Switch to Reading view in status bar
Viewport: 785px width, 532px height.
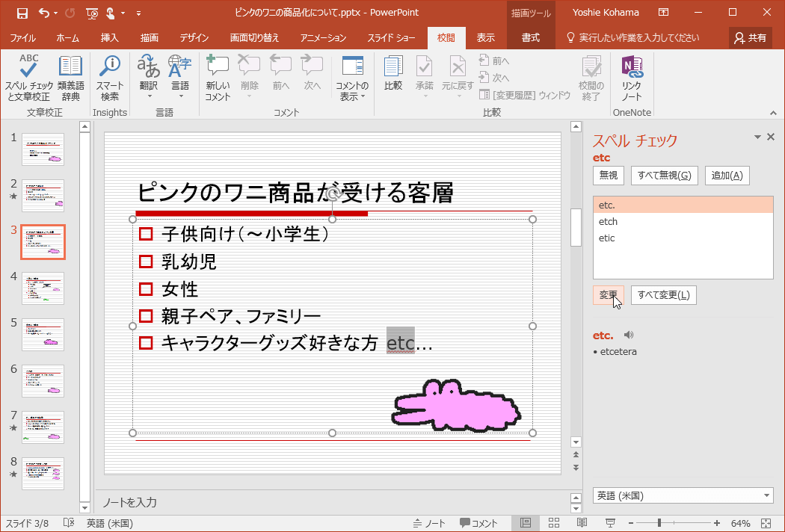[x=582, y=523]
